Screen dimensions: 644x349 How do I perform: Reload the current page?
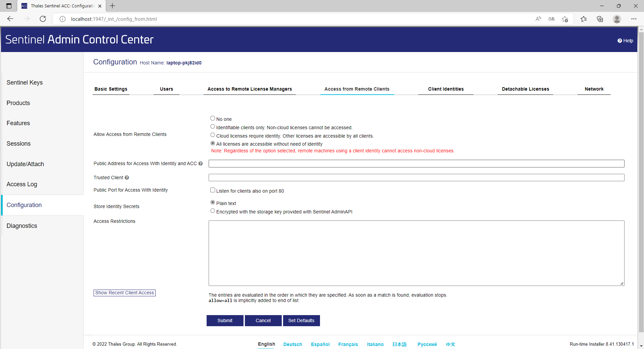point(43,19)
